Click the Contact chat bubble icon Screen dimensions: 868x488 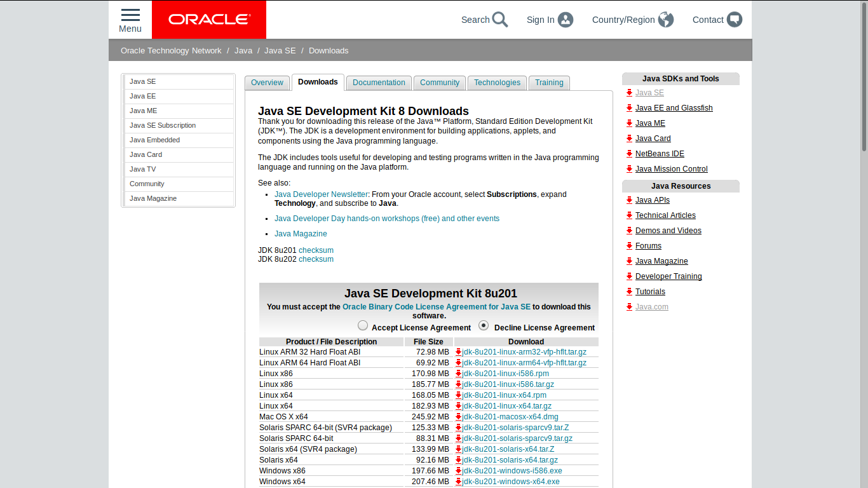click(735, 20)
